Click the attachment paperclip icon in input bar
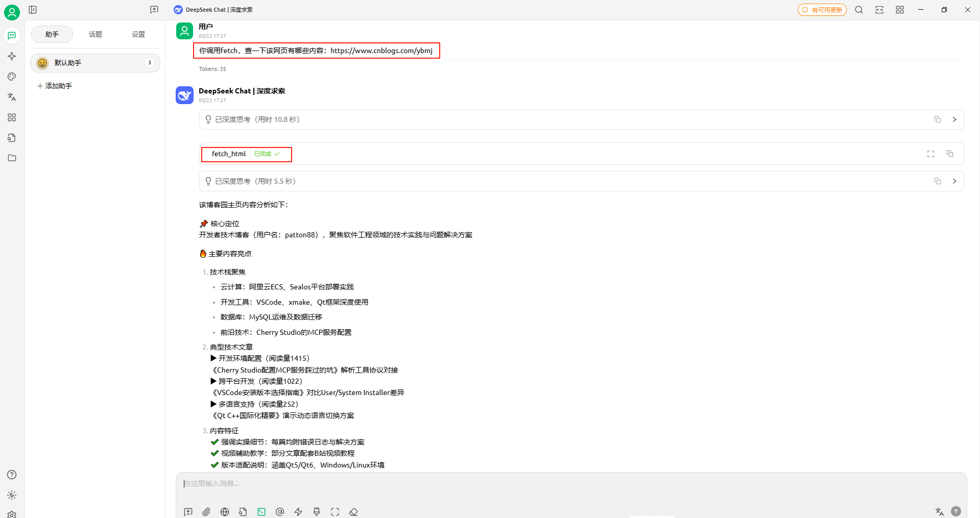This screenshot has width=980, height=518. coord(206,512)
